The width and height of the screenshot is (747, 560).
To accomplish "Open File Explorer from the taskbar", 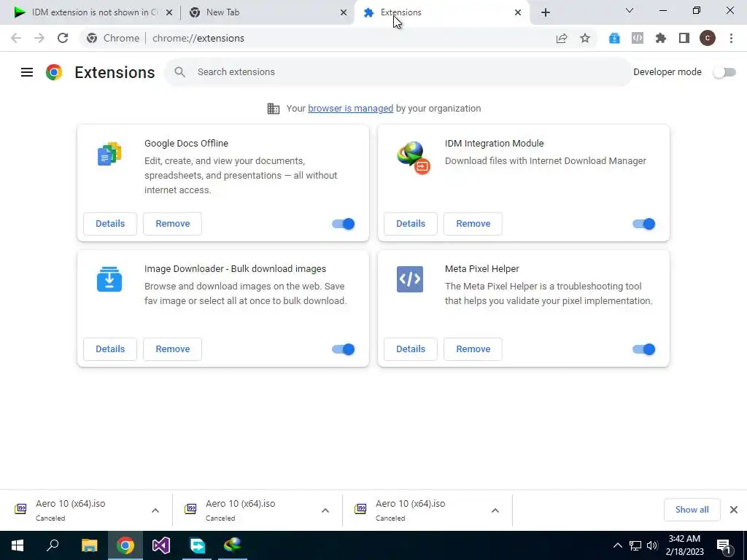I will [x=89, y=545].
